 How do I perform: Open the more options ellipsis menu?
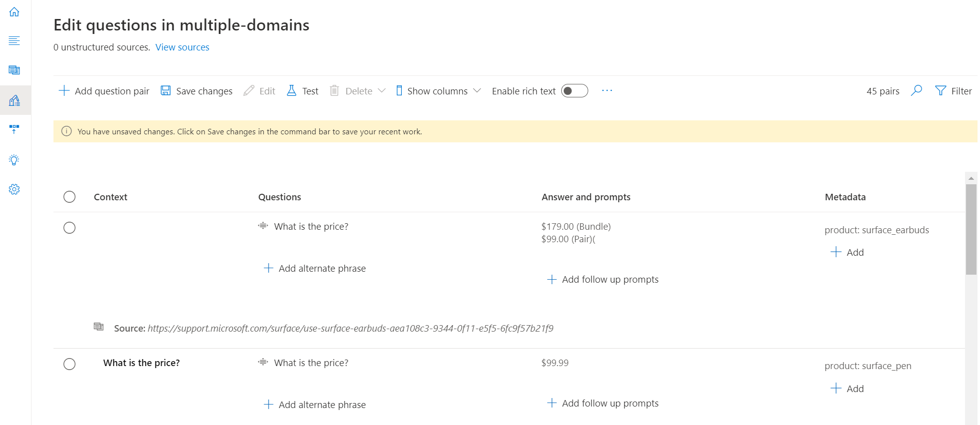(x=607, y=90)
